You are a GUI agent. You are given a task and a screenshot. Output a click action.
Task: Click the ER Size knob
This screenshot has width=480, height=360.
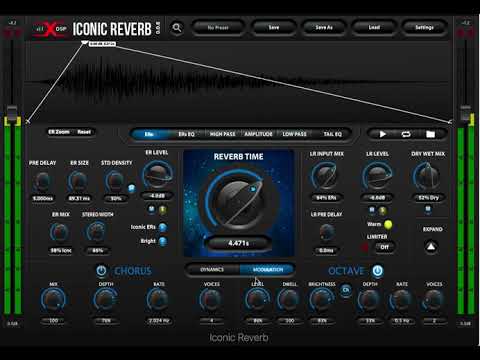(x=78, y=182)
